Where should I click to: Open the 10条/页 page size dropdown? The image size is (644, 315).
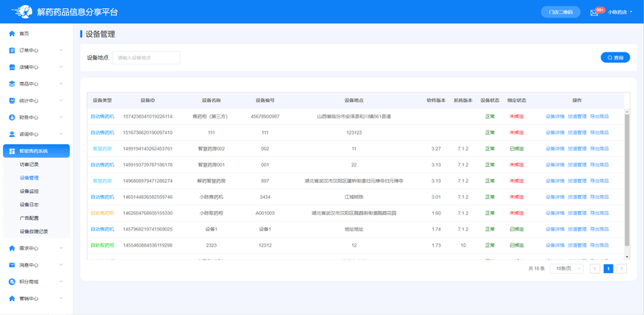(x=567, y=268)
